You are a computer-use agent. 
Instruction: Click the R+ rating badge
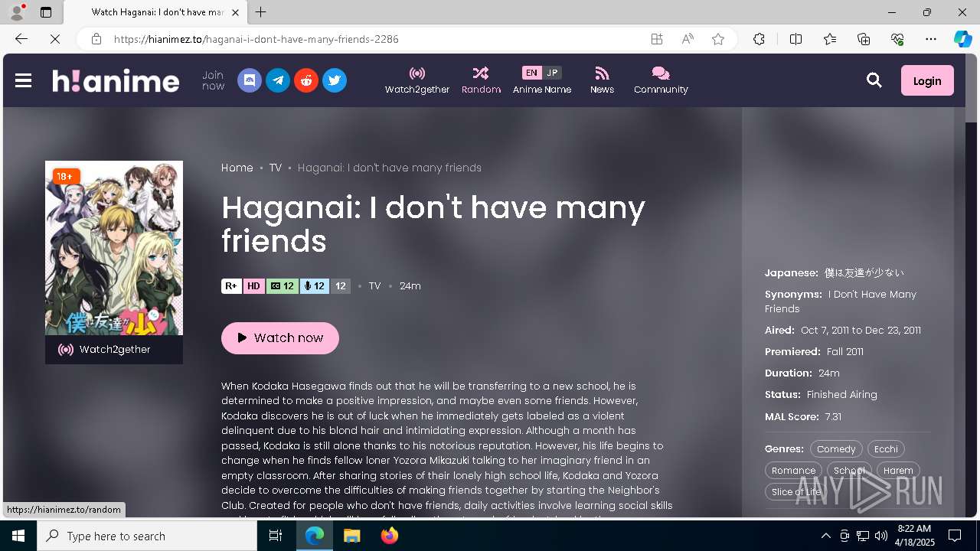pos(231,286)
